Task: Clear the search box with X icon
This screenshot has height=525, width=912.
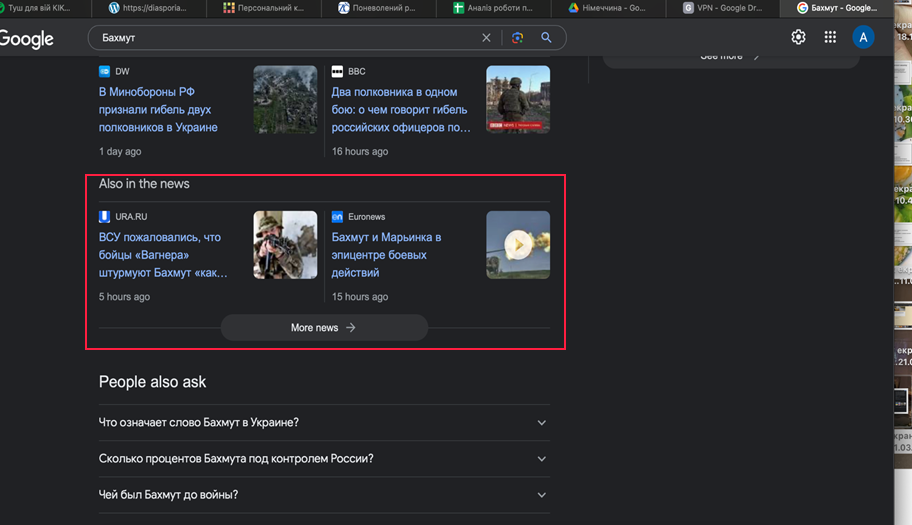Action: pyautogui.click(x=486, y=38)
